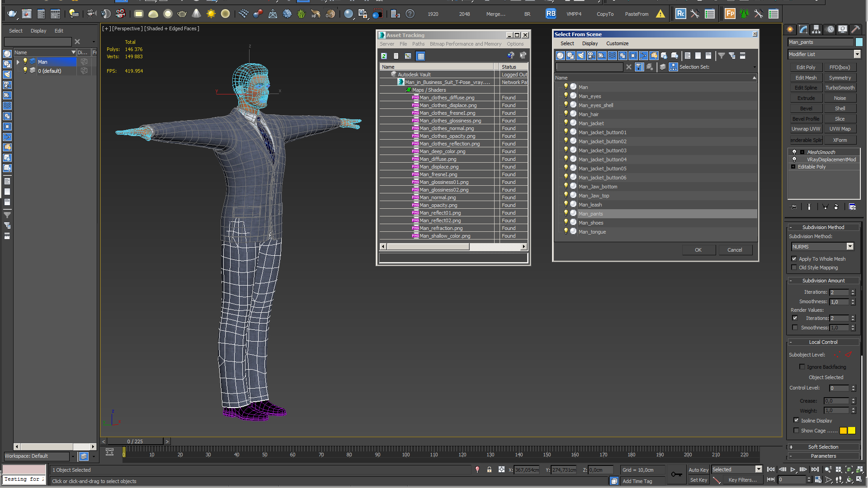
Task: Click the orange Show Cage color swatch
Action: [843, 431]
